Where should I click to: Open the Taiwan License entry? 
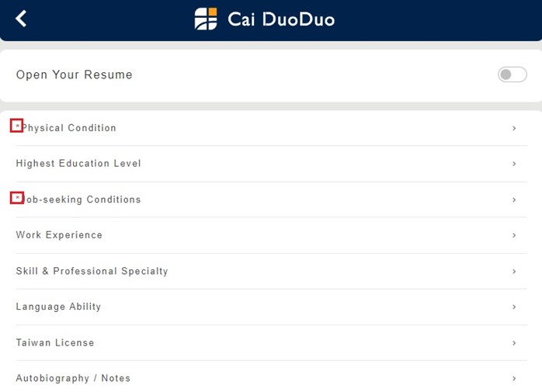pos(55,342)
